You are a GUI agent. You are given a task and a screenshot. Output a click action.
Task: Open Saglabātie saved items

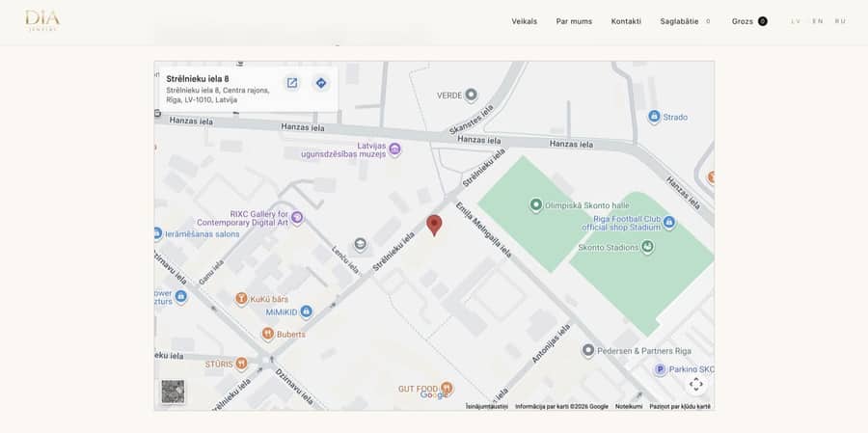686,21
